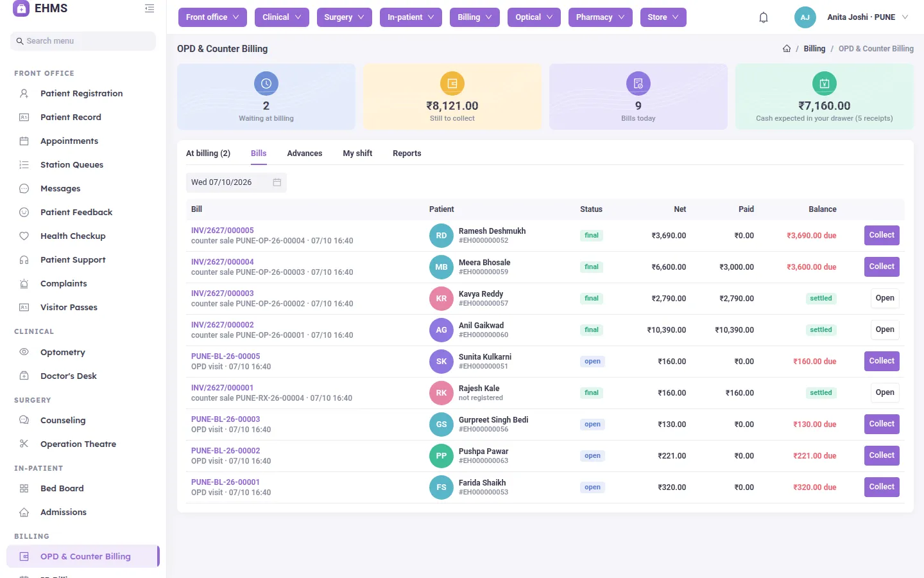
Task: Click the Operation Theatre scissors icon
Action: point(24,444)
